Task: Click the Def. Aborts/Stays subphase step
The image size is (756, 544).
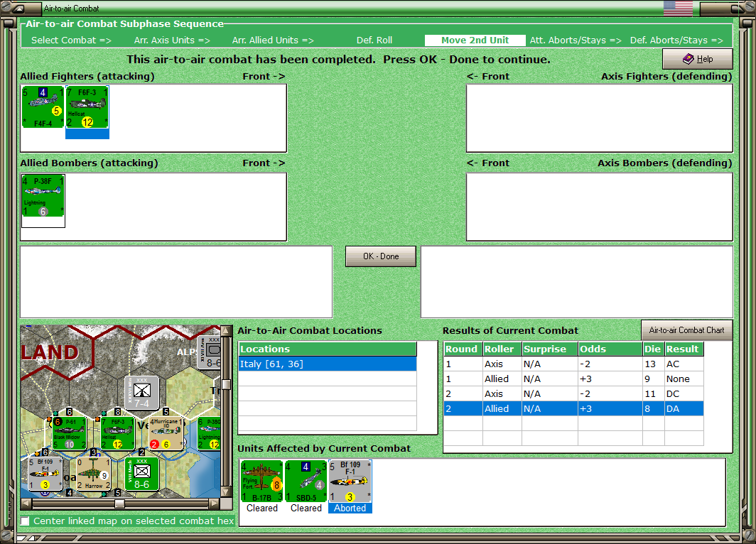Action: pos(676,40)
